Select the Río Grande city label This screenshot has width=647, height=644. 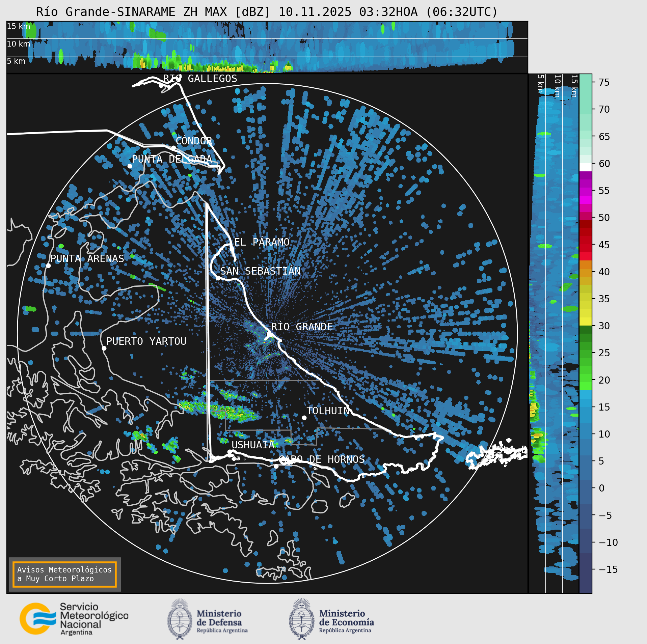coord(302,327)
